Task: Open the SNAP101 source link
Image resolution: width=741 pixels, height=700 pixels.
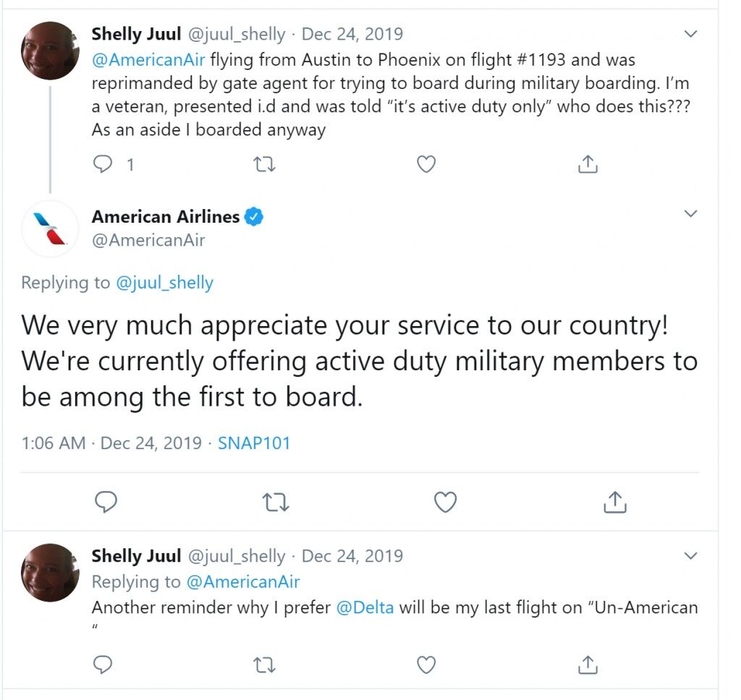Action: point(254,443)
